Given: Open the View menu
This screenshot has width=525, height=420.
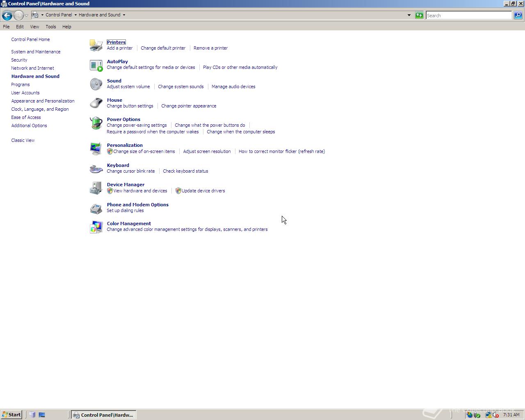Looking at the screenshot, I should 34,27.
